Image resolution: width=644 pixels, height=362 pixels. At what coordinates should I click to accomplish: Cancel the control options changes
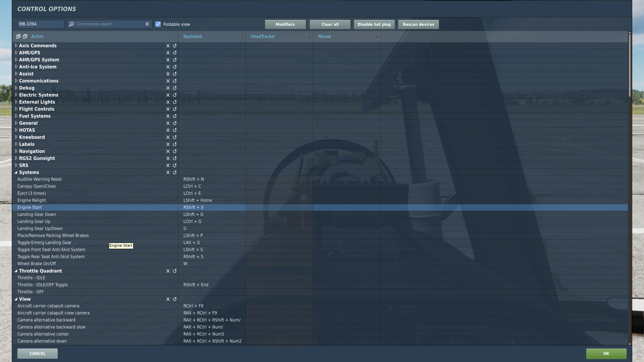(38, 353)
